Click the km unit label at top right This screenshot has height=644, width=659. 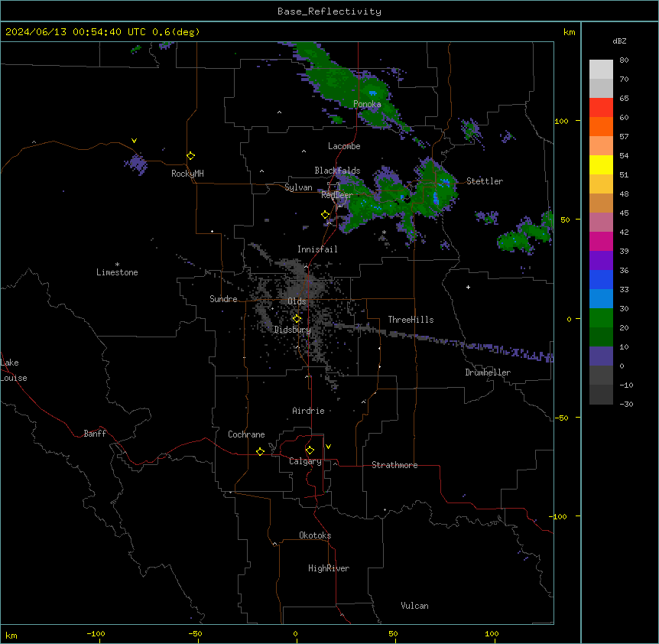[570, 32]
